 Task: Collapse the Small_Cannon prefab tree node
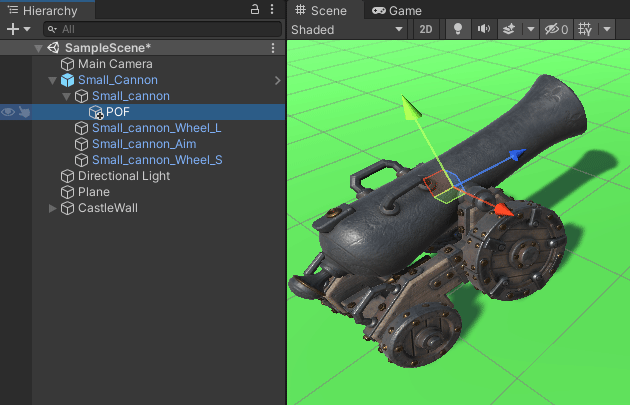(x=53, y=80)
